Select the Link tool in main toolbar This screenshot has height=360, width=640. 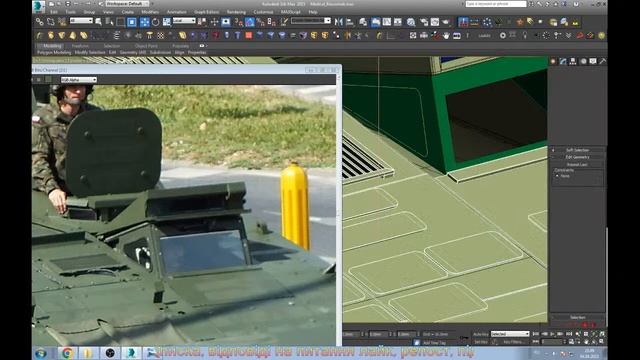pos(39,22)
